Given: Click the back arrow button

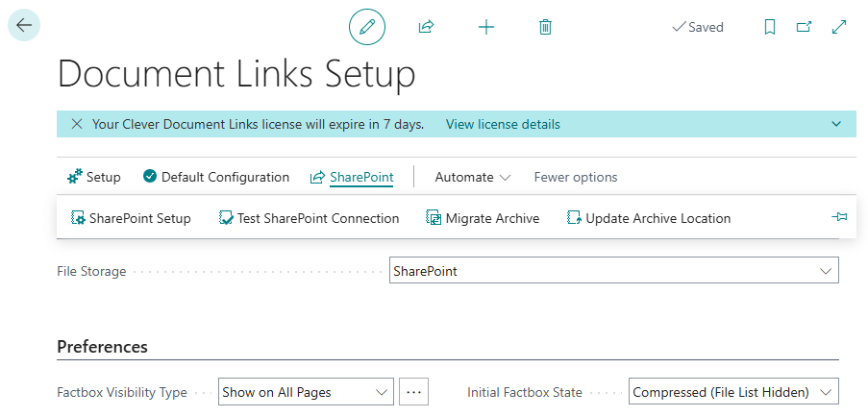Looking at the screenshot, I should click(x=24, y=26).
